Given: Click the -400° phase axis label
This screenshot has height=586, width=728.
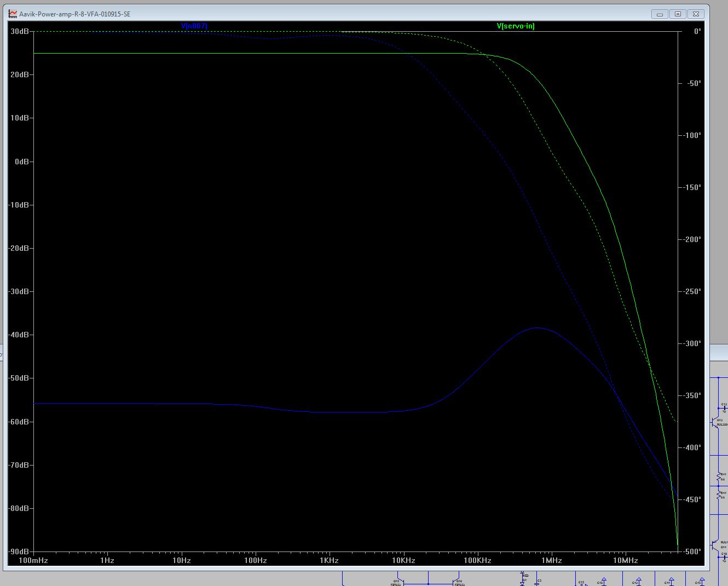Looking at the screenshot, I should [692, 447].
